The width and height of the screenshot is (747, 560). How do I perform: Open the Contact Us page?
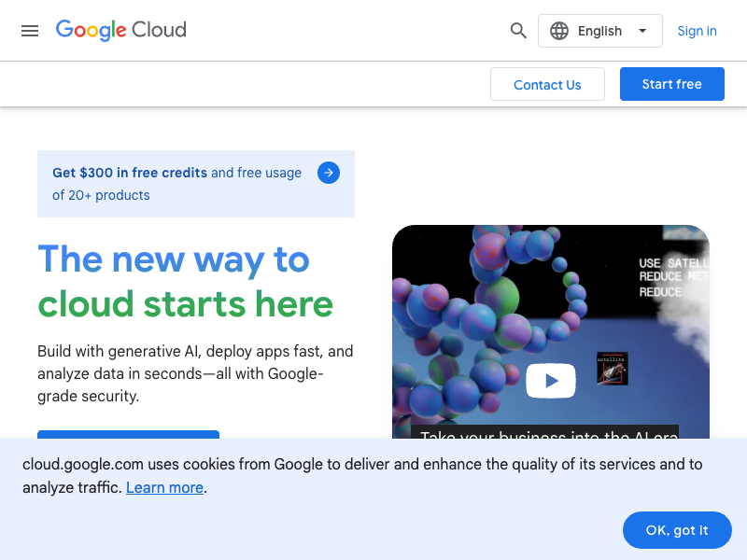(547, 84)
